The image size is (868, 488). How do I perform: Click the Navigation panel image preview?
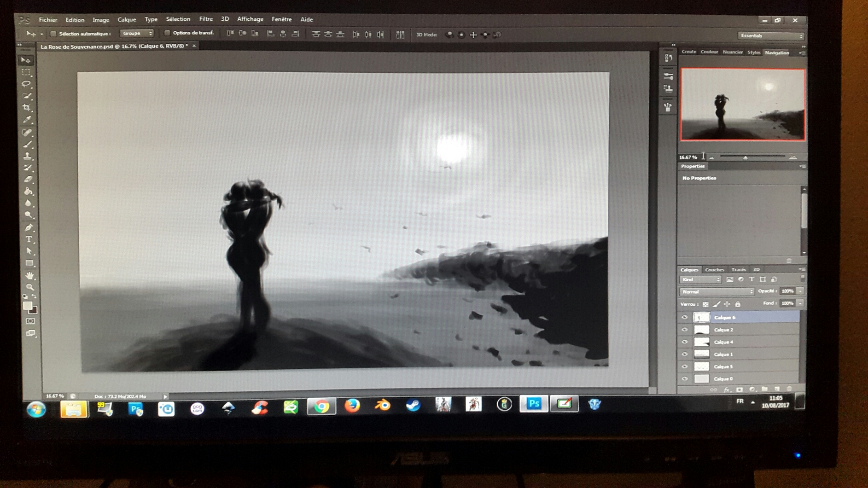(743, 105)
